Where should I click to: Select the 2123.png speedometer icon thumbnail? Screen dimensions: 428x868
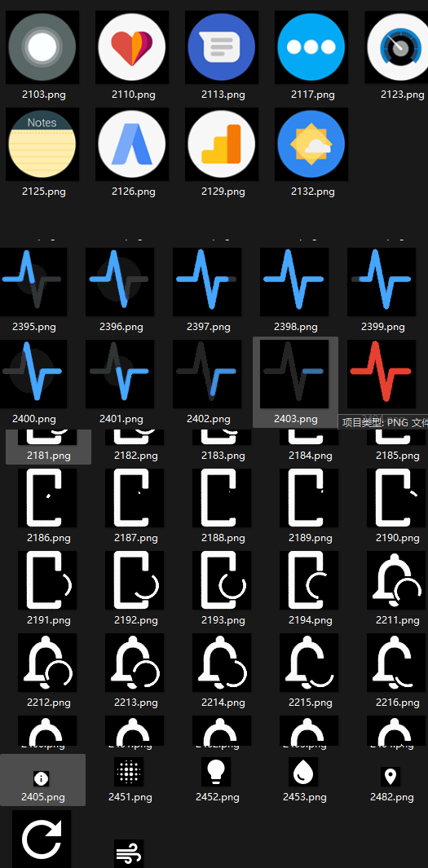pyautogui.click(x=396, y=47)
